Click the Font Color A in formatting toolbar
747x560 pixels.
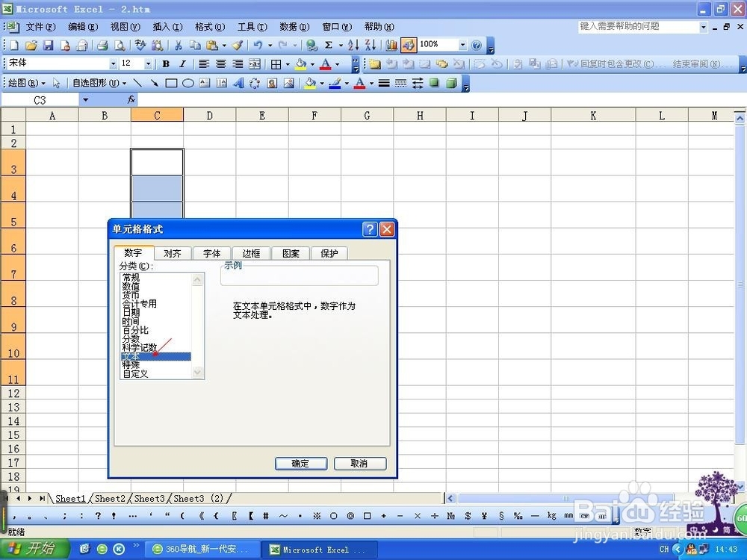tap(326, 63)
